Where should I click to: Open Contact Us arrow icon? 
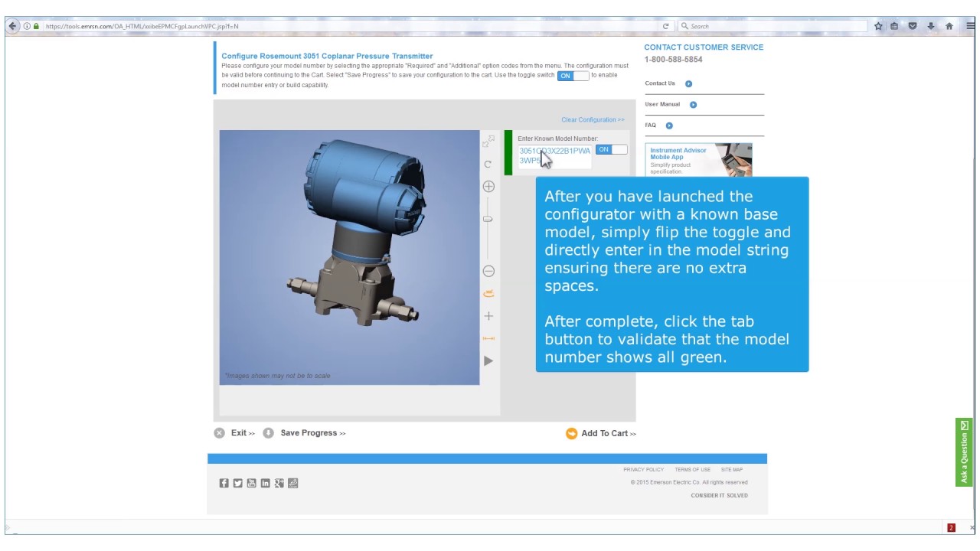tap(688, 83)
